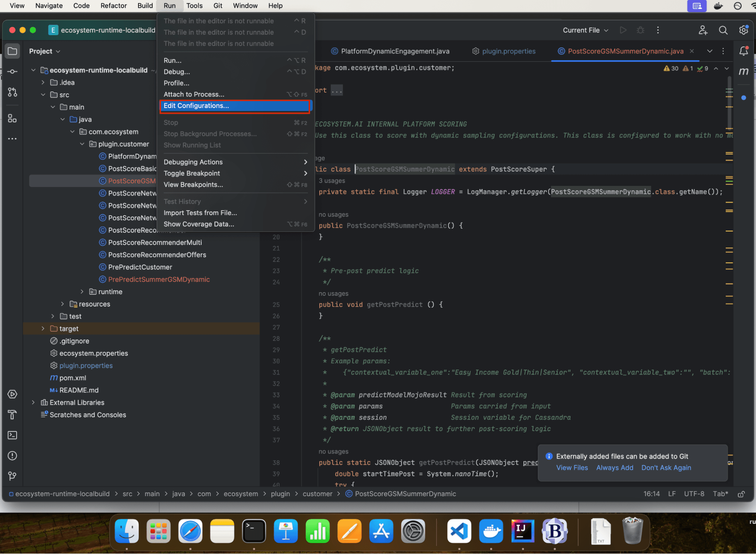Select pom.xml in the project tree

click(73, 378)
